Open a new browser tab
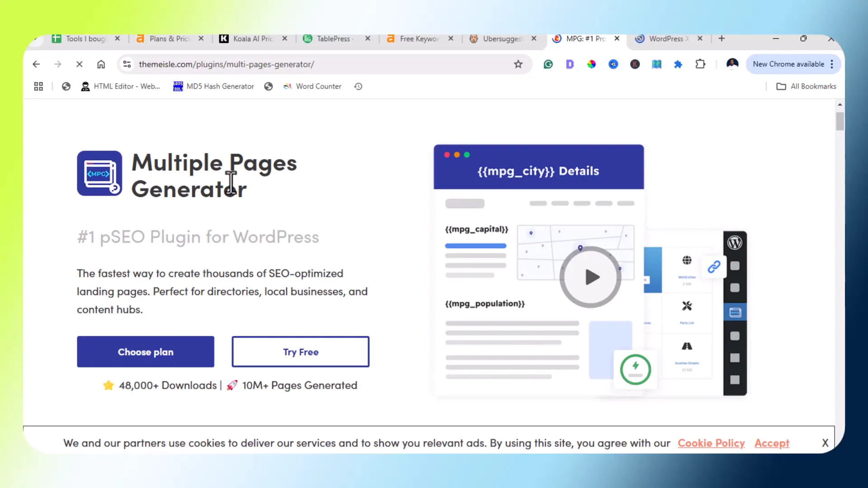This screenshot has height=488, width=868. [x=722, y=39]
